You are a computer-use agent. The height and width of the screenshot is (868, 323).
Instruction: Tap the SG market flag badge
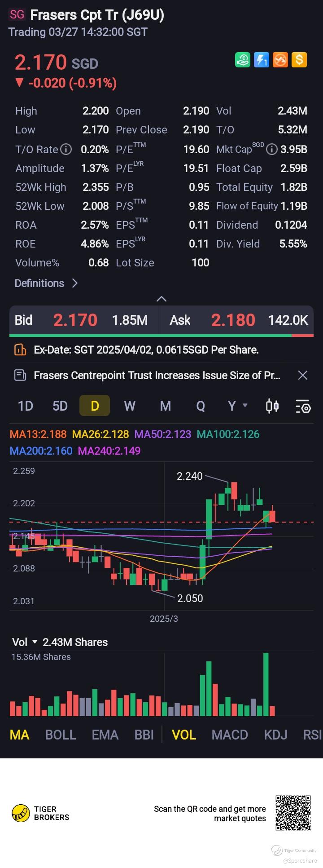click(17, 15)
